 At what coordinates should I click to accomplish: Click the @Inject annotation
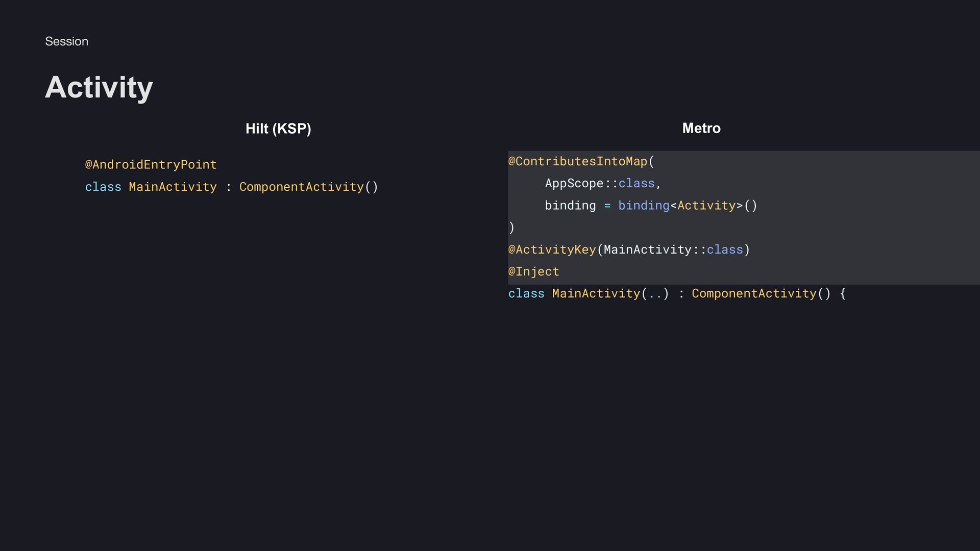coord(533,271)
